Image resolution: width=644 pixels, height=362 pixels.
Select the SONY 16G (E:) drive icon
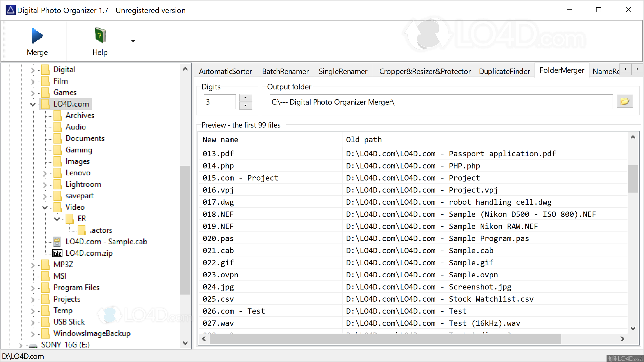(x=33, y=345)
